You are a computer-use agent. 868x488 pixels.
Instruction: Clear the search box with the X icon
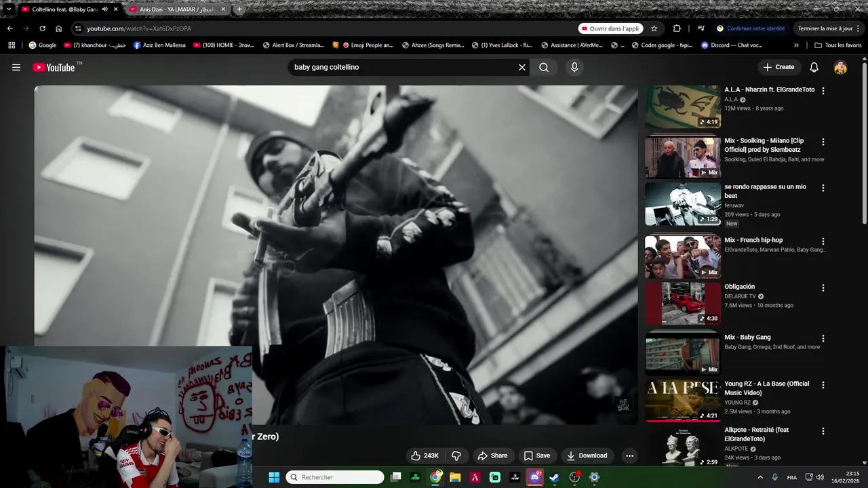pyautogui.click(x=522, y=67)
